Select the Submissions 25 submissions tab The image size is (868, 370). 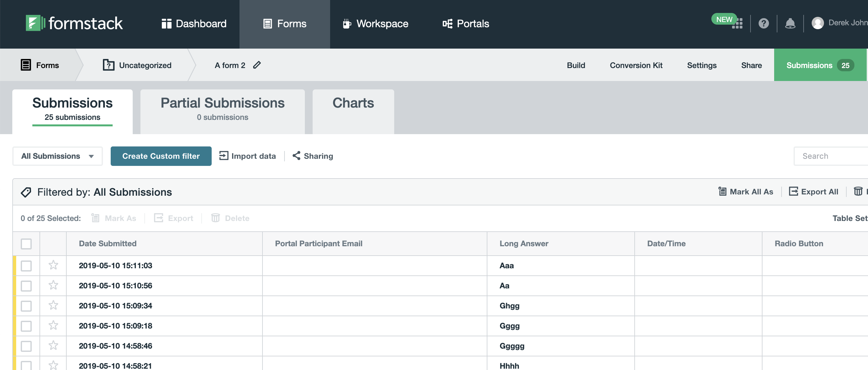[x=72, y=111]
